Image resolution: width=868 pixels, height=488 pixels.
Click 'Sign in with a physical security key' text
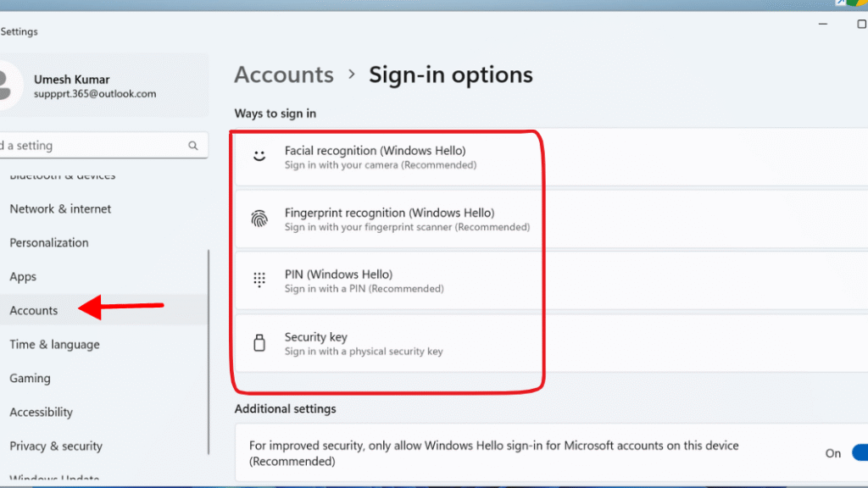(x=364, y=352)
